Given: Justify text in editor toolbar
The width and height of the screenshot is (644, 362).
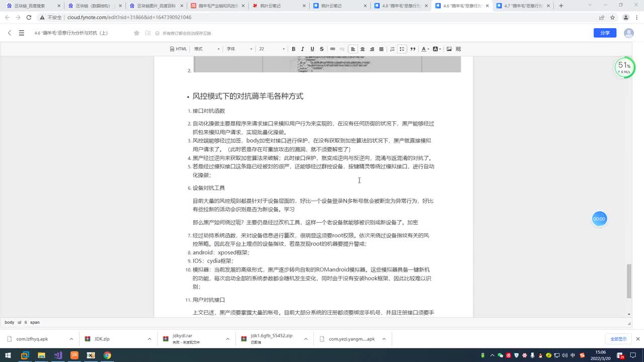Looking at the screenshot, I should click(381, 49).
